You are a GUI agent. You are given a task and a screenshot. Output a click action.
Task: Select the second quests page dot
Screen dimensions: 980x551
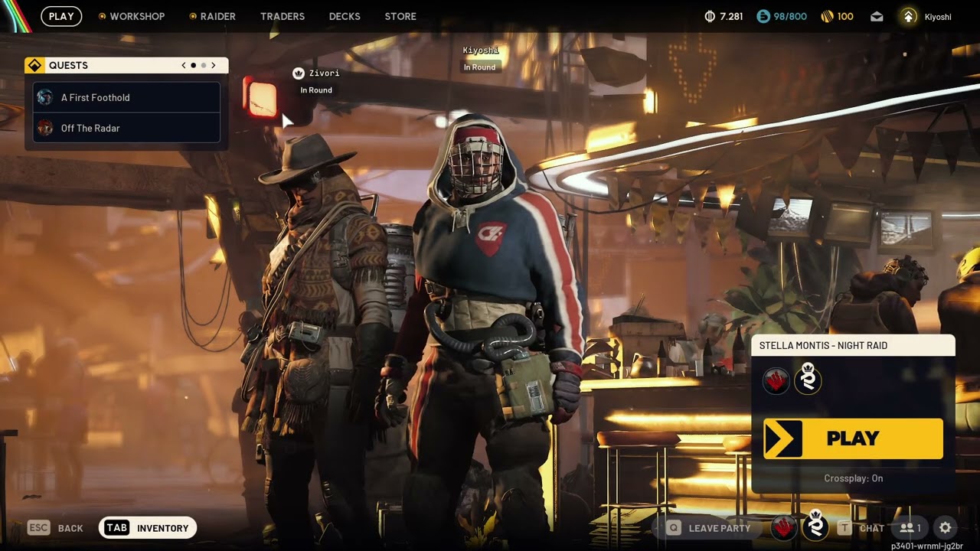click(203, 66)
